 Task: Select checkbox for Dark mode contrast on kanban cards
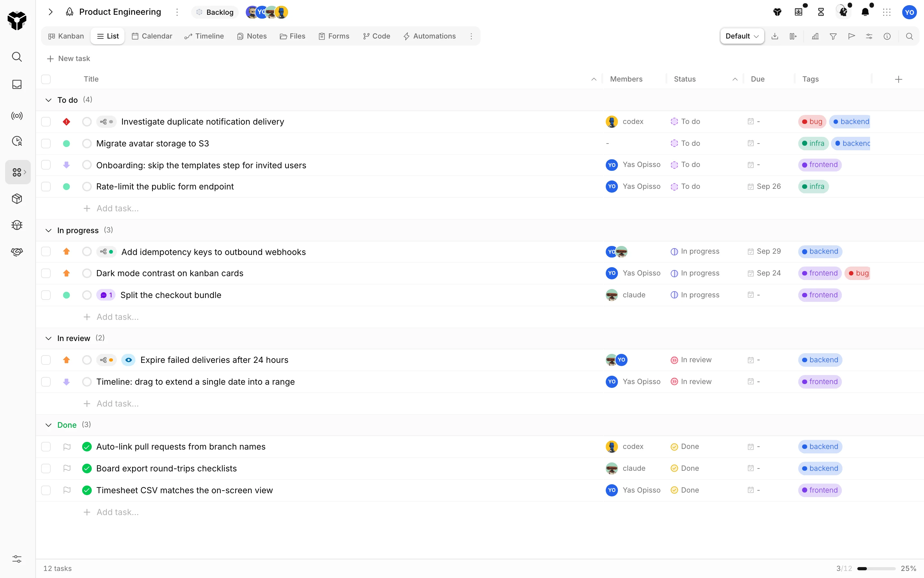coord(46,273)
